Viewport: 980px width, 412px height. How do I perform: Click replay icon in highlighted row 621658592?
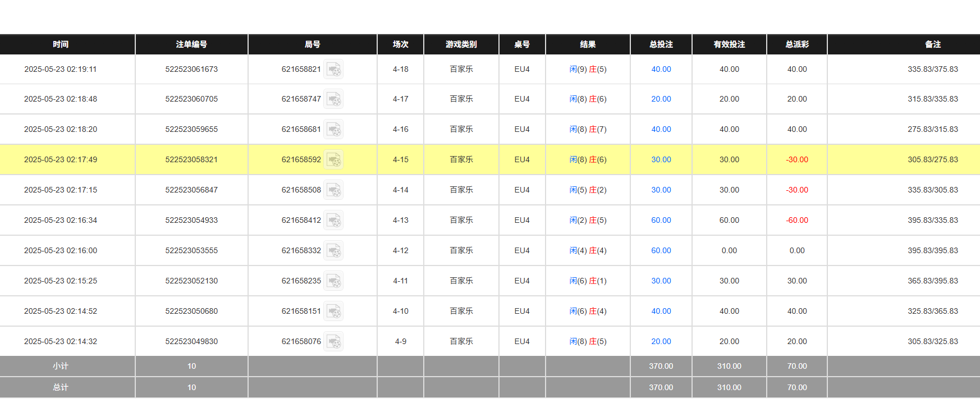point(334,160)
